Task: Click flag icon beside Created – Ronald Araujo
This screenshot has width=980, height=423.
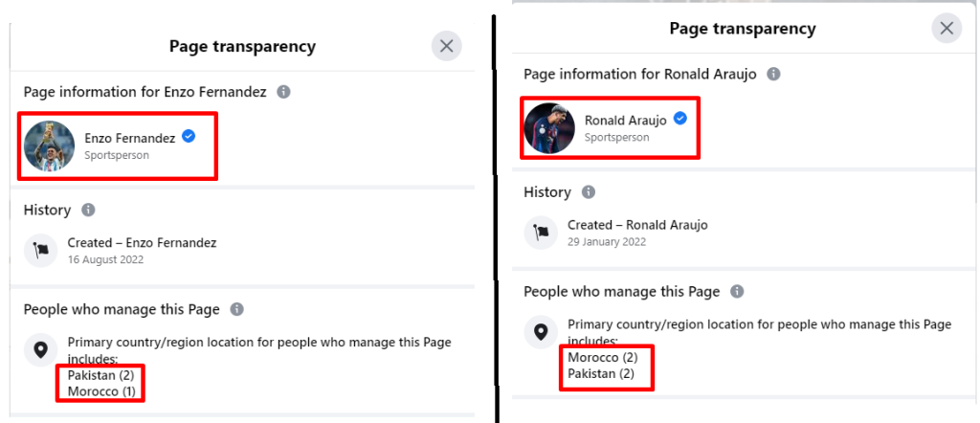Action: coord(542,234)
